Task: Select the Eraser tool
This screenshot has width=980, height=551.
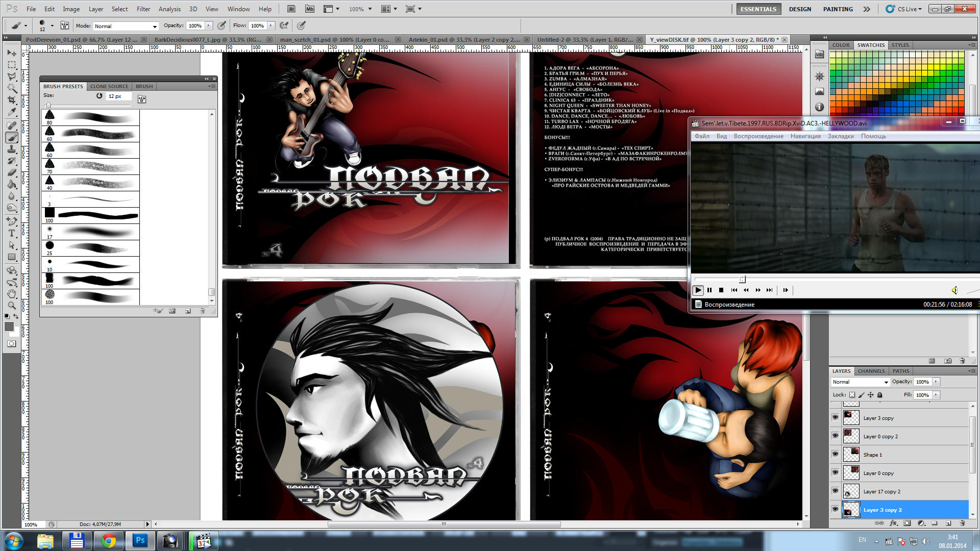Action: click(12, 172)
